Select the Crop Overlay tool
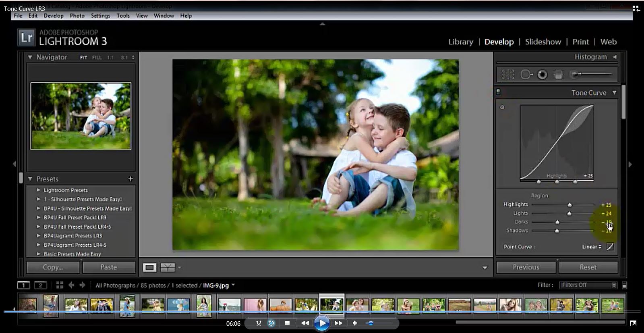Screen dimensions: 644x333 tap(508, 75)
